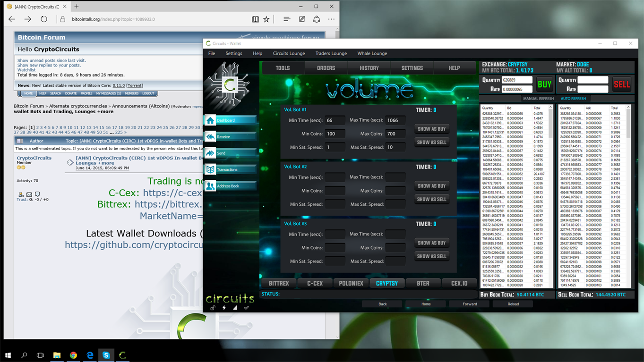
Task: Open 'Show unread posts since last visit' link
Action: pyautogui.click(x=52, y=60)
